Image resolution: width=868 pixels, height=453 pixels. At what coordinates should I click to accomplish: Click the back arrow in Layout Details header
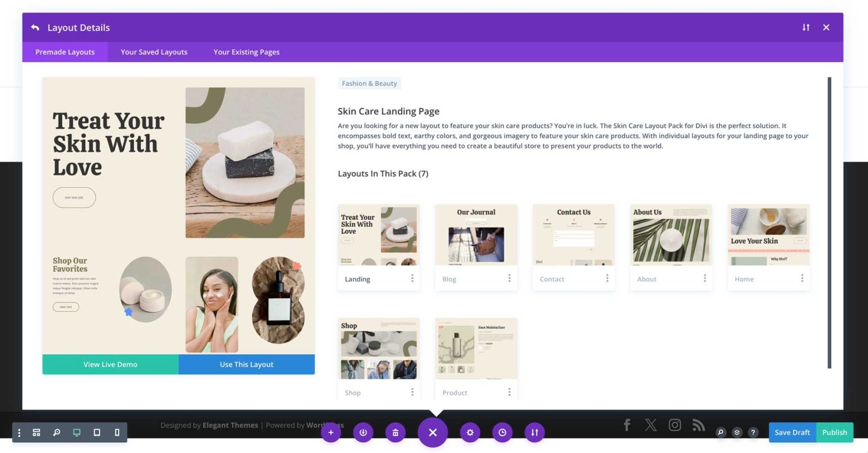click(x=34, y=27)
